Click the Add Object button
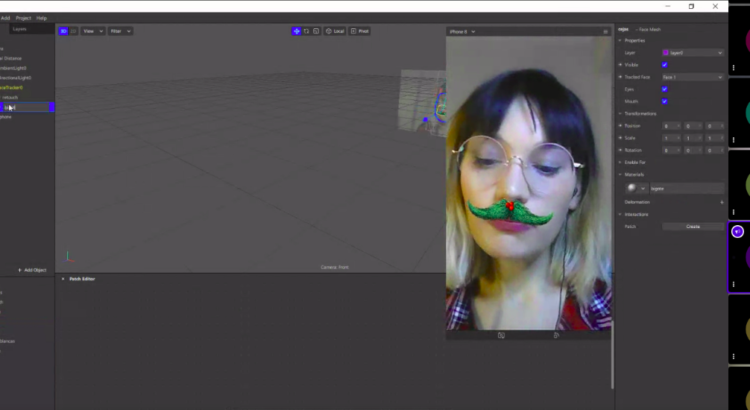 point(33,270)
